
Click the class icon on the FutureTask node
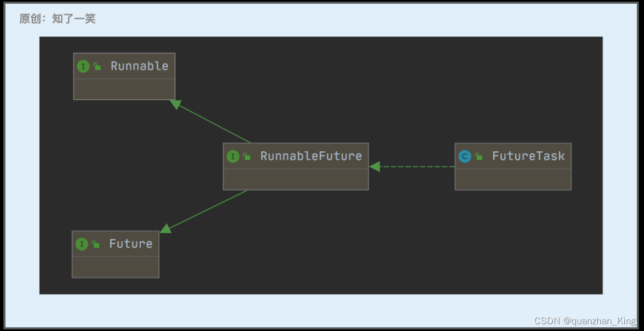coord(465,156)
